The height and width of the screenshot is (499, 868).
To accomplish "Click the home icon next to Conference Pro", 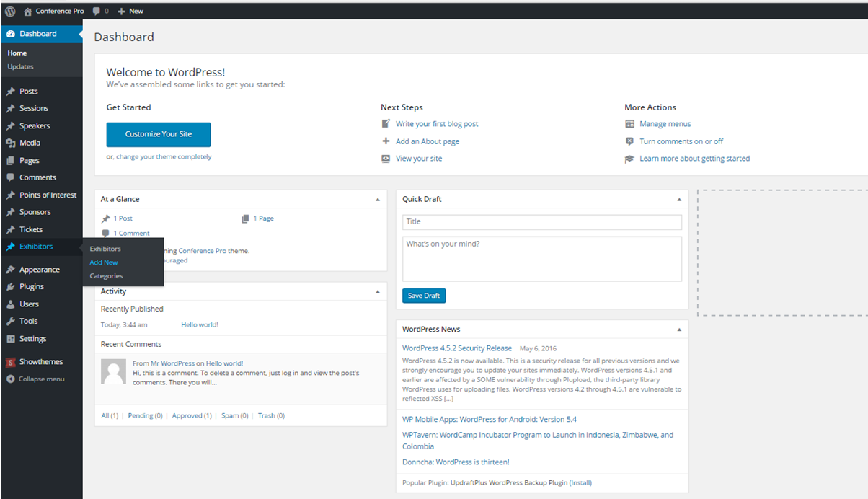I will click(x=28, y=11).
